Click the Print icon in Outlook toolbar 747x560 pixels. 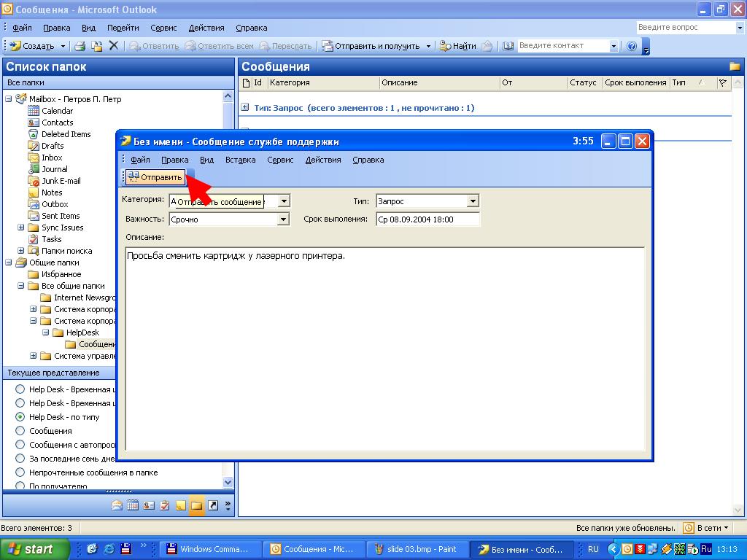click(x=80, y=46)
